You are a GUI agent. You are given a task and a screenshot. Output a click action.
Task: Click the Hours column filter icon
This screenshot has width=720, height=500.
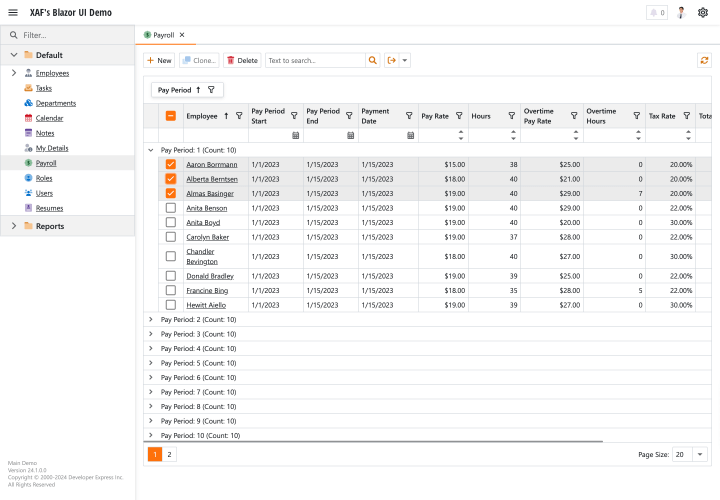pos(512,116)
